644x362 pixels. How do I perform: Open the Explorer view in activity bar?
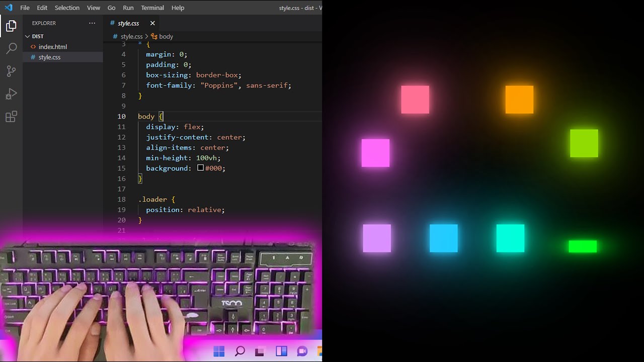pos(11,26)
